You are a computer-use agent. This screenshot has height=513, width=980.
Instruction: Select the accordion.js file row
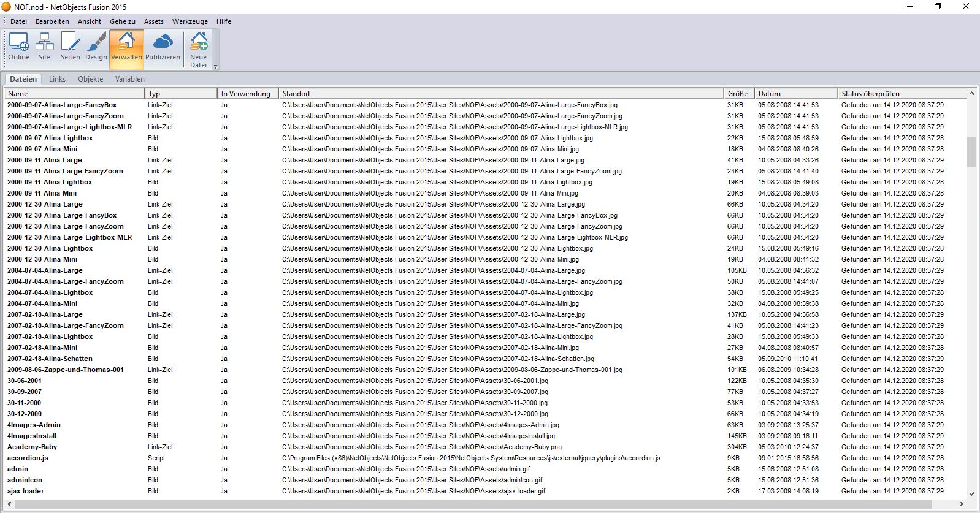pos(28,458)
